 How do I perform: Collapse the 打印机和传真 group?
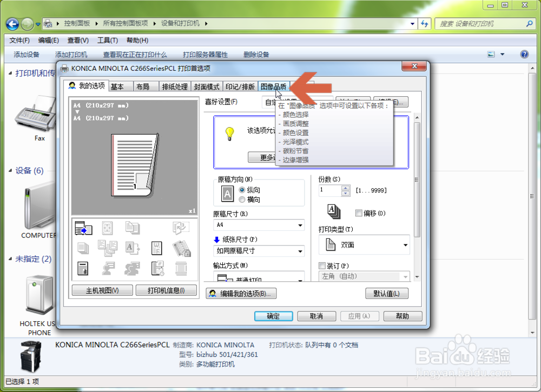point(10,73)
